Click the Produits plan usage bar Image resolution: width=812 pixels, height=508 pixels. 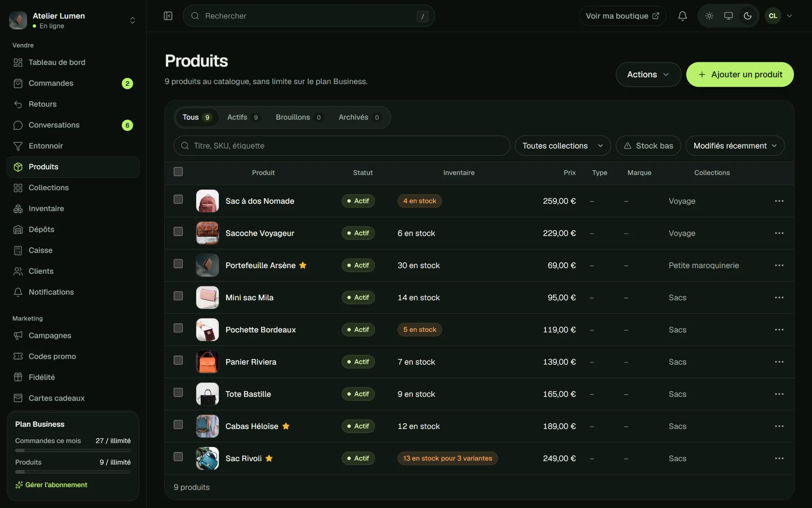pos(73,472)
